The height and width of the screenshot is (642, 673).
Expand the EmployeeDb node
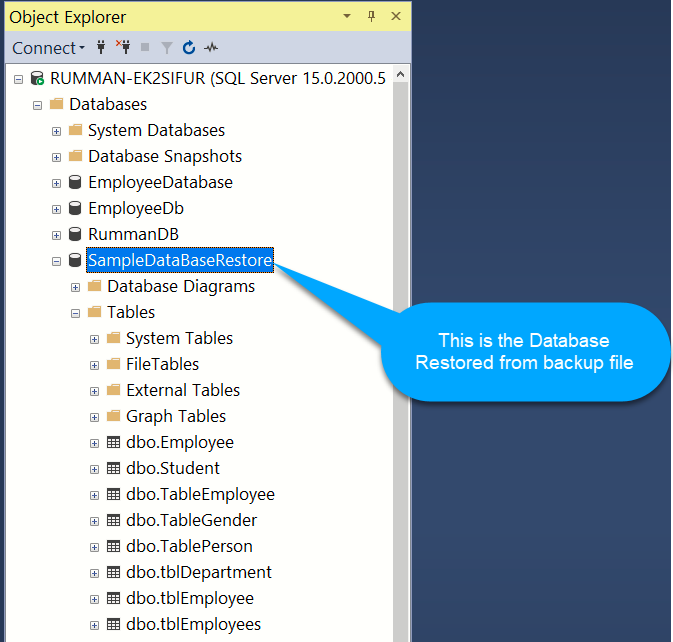click(x=56, y=209)
